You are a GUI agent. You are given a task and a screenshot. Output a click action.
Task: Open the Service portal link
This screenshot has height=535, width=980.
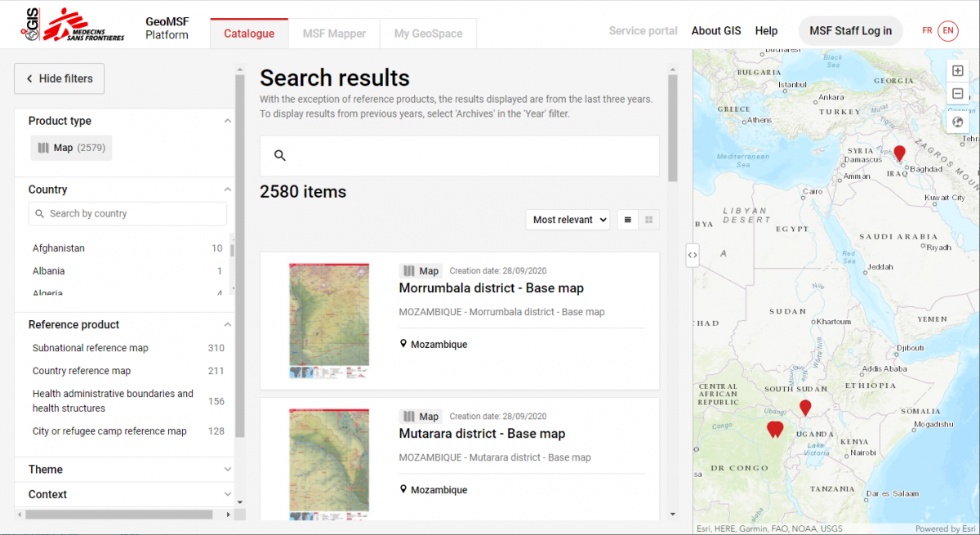(x=644, y=31)
